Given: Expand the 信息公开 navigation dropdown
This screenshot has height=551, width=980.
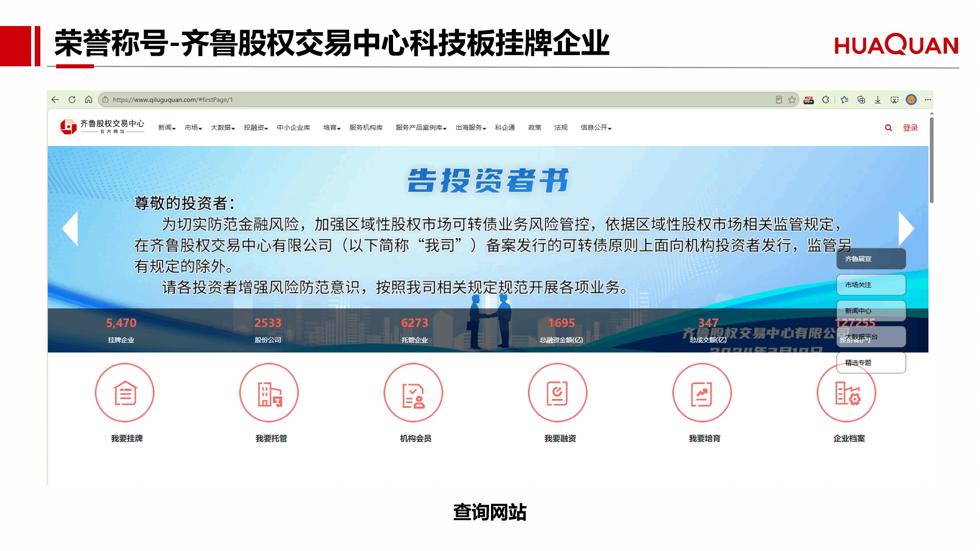Looking at the screenshot, I should [x=596, y=128].
